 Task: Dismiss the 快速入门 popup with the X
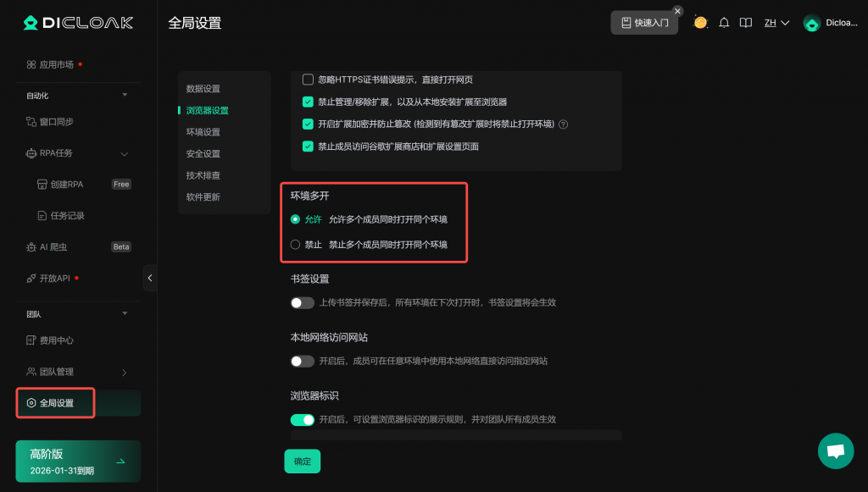point(677,11)
